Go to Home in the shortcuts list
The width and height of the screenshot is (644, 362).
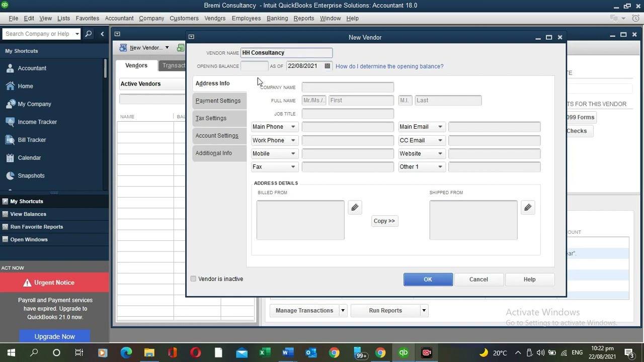point(25,86)
